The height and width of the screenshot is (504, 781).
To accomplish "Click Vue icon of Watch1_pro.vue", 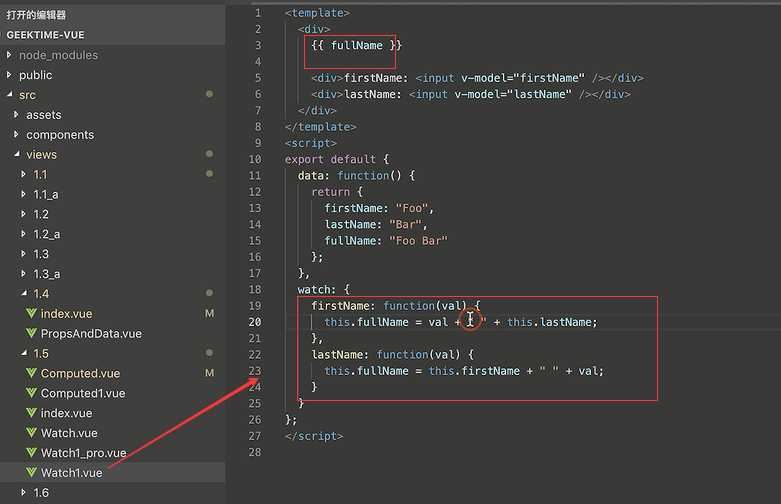I will (31, 453).
